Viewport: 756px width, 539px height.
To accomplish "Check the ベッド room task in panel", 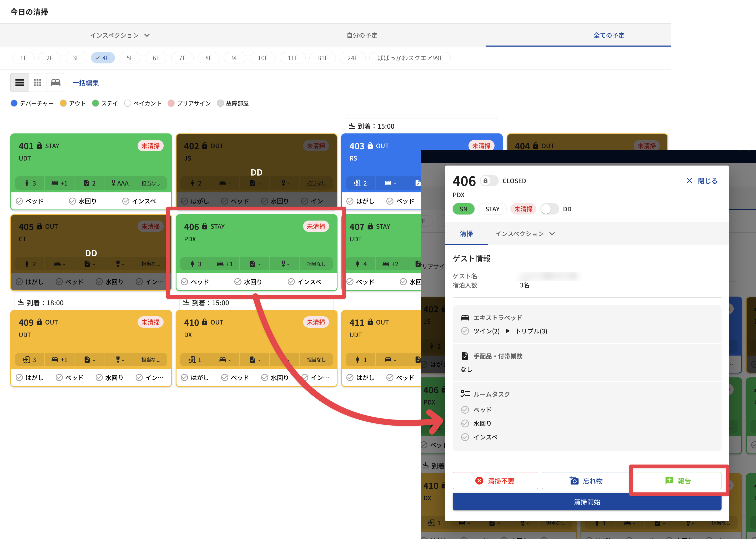I will click(x=465, y=410).
